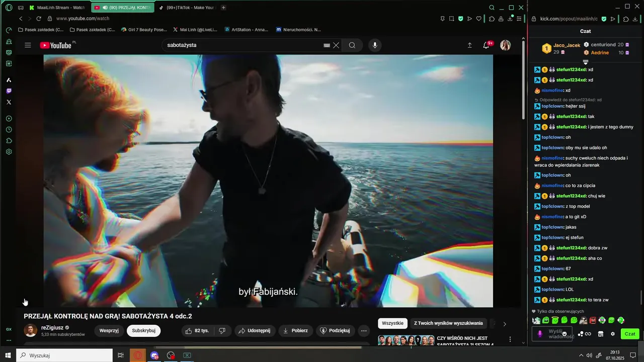The height and width of the screenshot is (362, 644).
Task: Switch to the TikTok browser tab
Action: pos(186,8)
